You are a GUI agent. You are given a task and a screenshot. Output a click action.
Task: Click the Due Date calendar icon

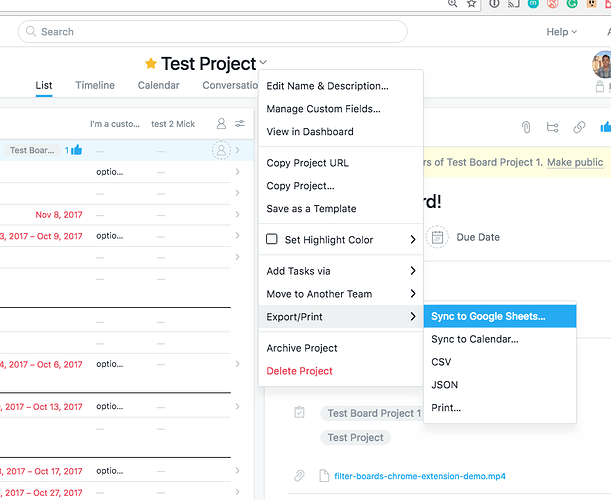point(437,237)
